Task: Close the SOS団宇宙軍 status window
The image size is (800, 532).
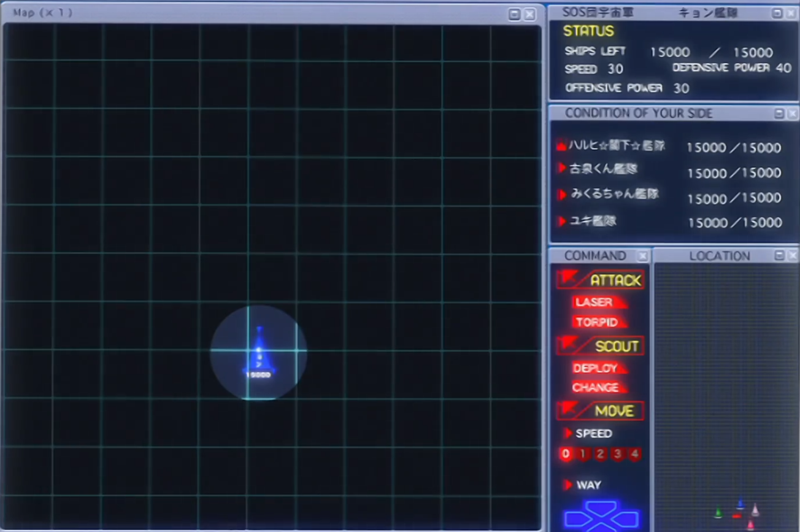Action: (x=791, y=13)
